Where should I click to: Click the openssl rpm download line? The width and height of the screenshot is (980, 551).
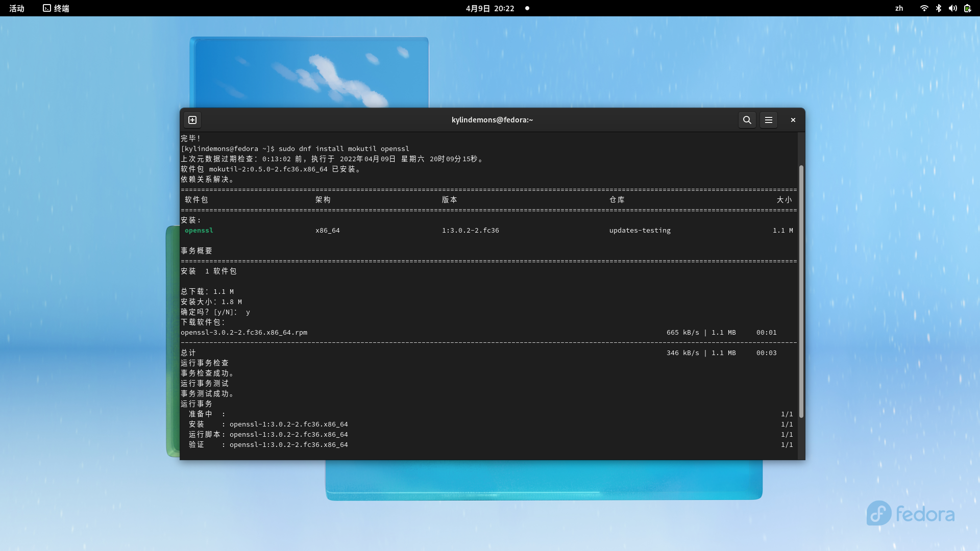point(244,333)
